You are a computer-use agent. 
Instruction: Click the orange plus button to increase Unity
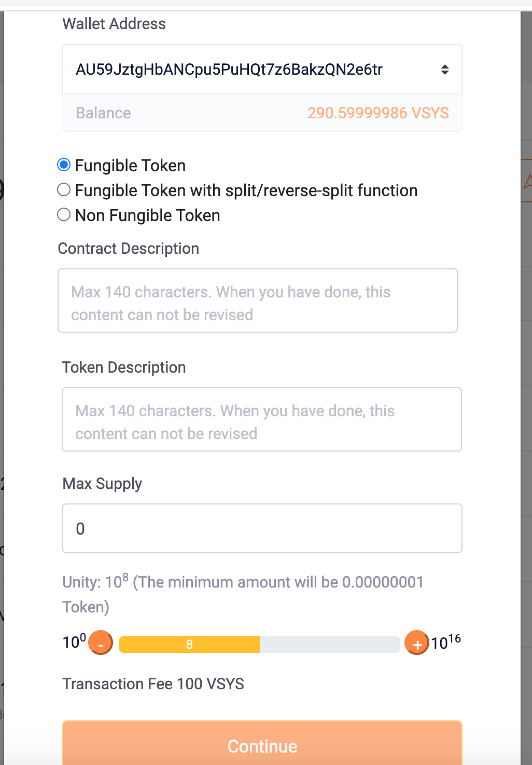[416, 643]
